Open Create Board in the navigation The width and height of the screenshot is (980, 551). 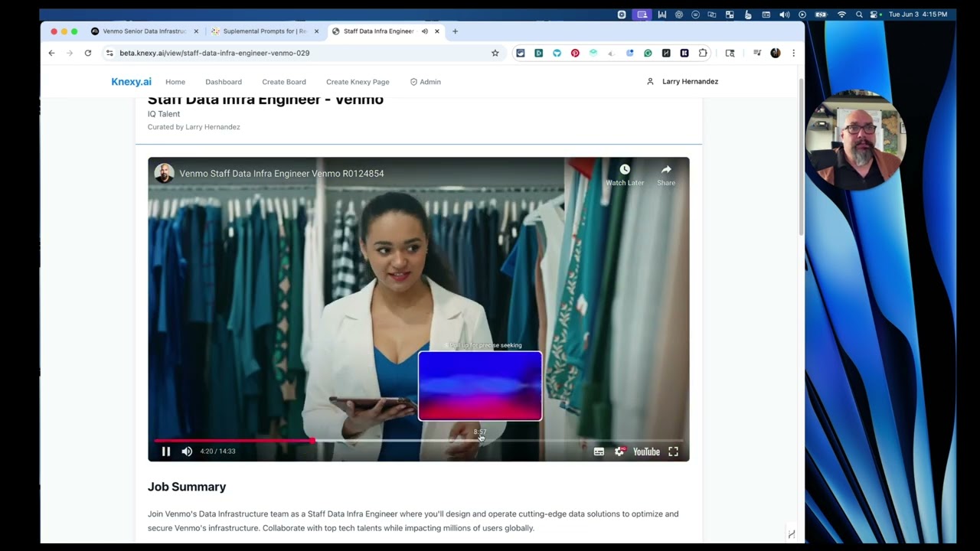tap(284, 82)
